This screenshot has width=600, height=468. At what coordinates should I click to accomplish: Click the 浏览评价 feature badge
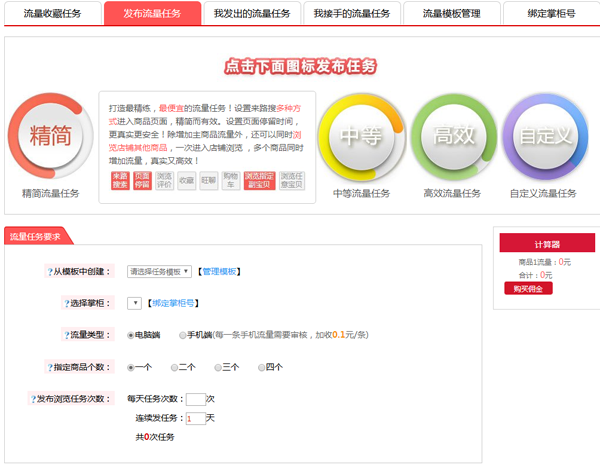pyautogui.click(x=164, y=181)
